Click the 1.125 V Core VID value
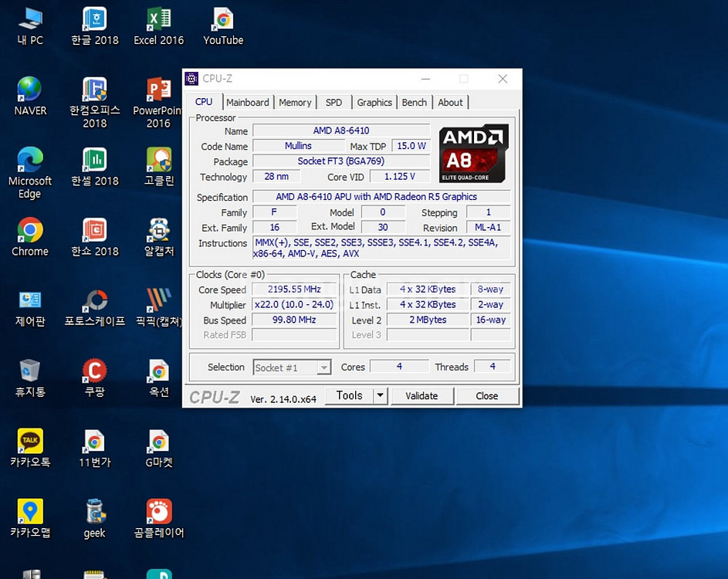The width and height of the screenshot is (728, 579). tap(400, 177)
